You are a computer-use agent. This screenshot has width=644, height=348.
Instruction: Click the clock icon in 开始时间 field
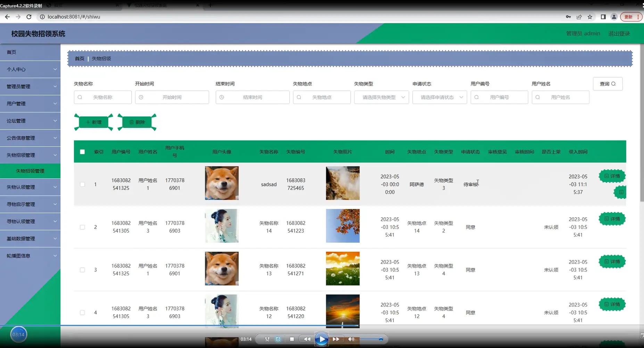pos(141,97)
